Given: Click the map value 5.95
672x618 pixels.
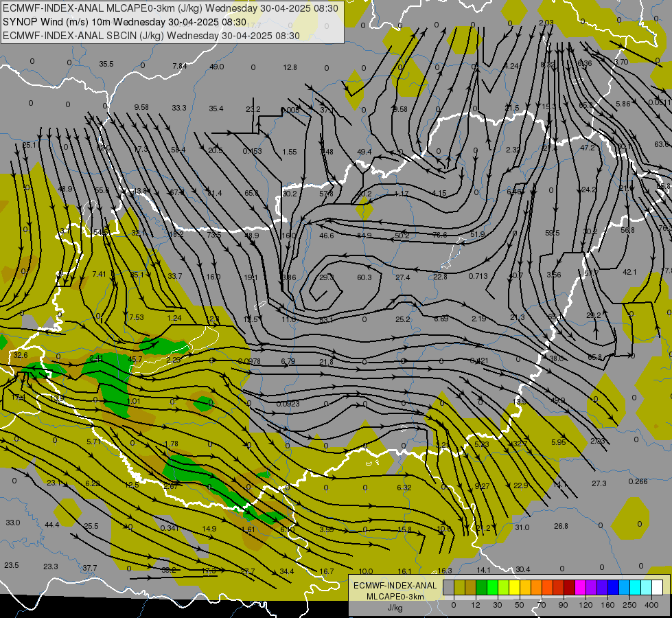Looking at the screenshot, I should pos(559,442).
